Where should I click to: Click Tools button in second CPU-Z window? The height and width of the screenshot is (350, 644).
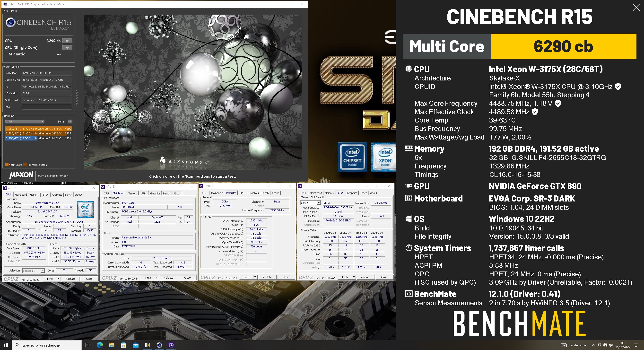[x=148, y=278]
